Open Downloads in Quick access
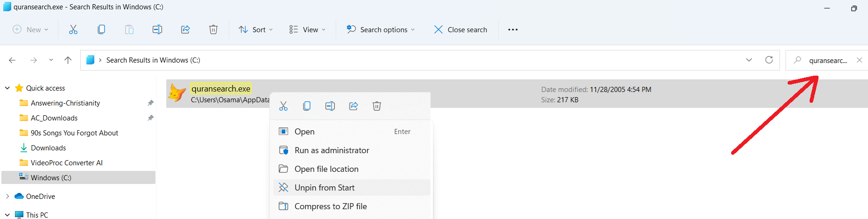Screen dimensions: 868x219 [x=48, y=148]
